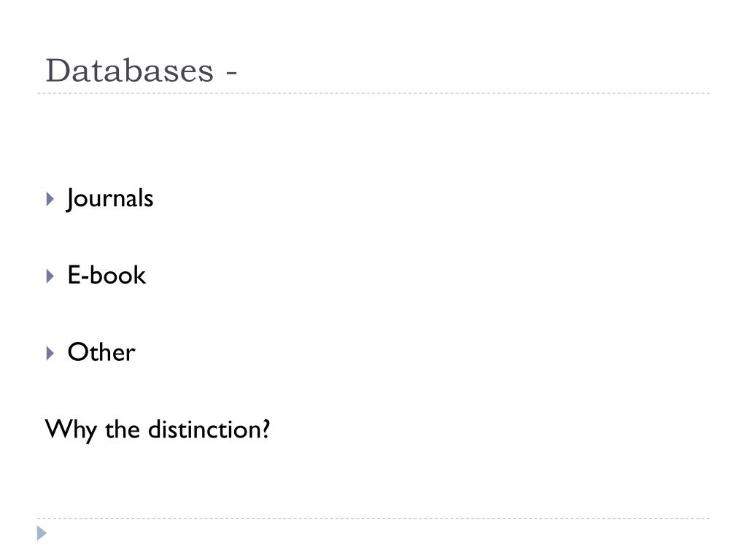Select the Journals bullet text

pos(110,198)
